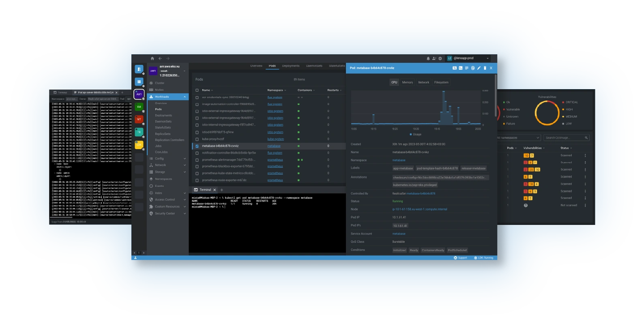This screenshot has height=325, width=644.
Task: Add a new terminal tab with plus
Action: click(x=222, y=190)
